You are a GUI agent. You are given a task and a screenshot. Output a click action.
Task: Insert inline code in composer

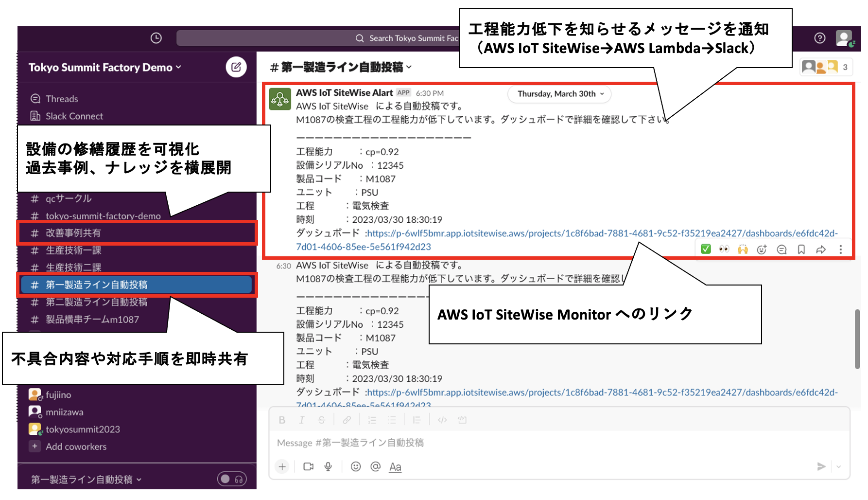442,420
